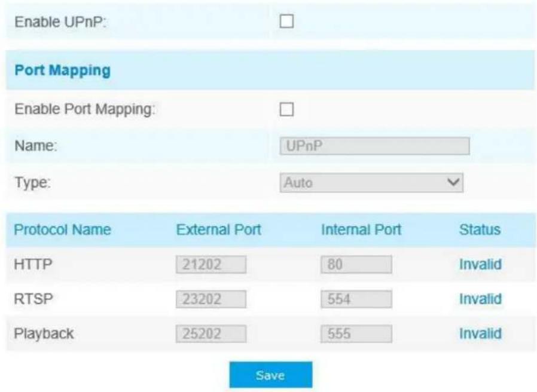Image resolution: width=537 pixels, height=392 pixels.
Task: Click the RTSP external port field 23202
Action: point(211,299)
